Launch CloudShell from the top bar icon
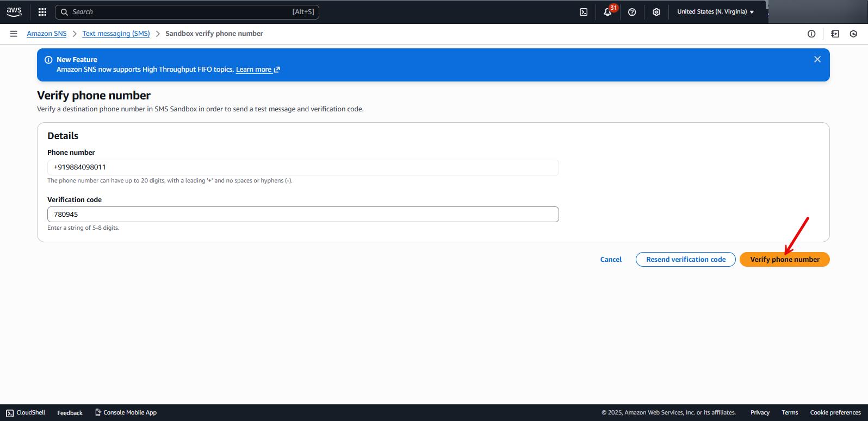868x421 pixels. pyautogui.click(x=584, y=12)
